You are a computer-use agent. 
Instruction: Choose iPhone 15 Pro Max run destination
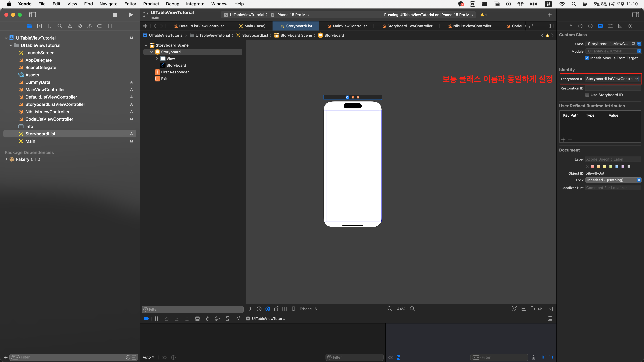coord(290,15)
